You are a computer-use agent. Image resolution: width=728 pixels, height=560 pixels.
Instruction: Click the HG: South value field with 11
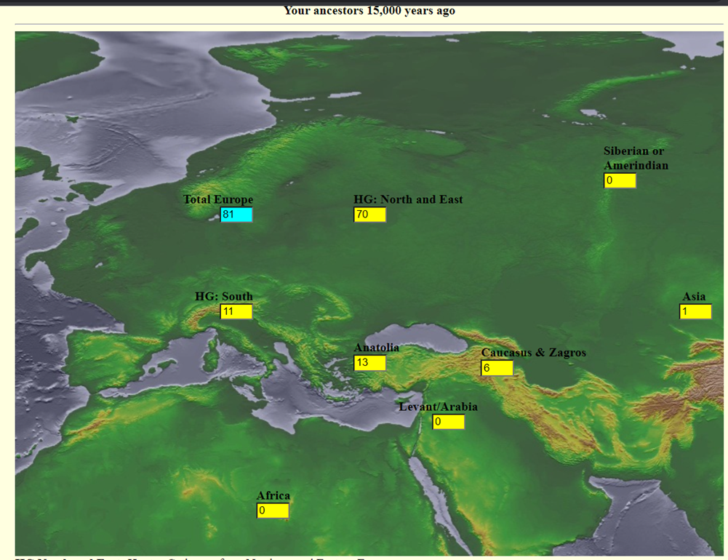[x=236, y=311]
